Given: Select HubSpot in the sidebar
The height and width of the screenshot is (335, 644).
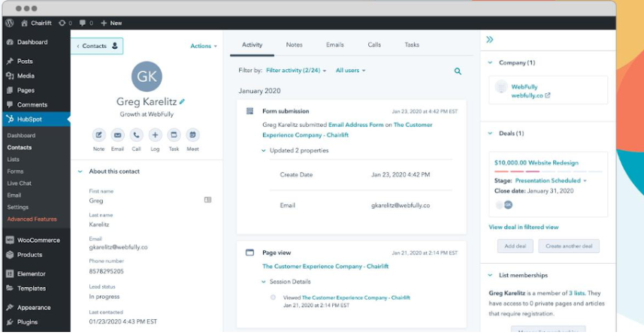Looking at the screenshot, I should click(x=36, y=119).
